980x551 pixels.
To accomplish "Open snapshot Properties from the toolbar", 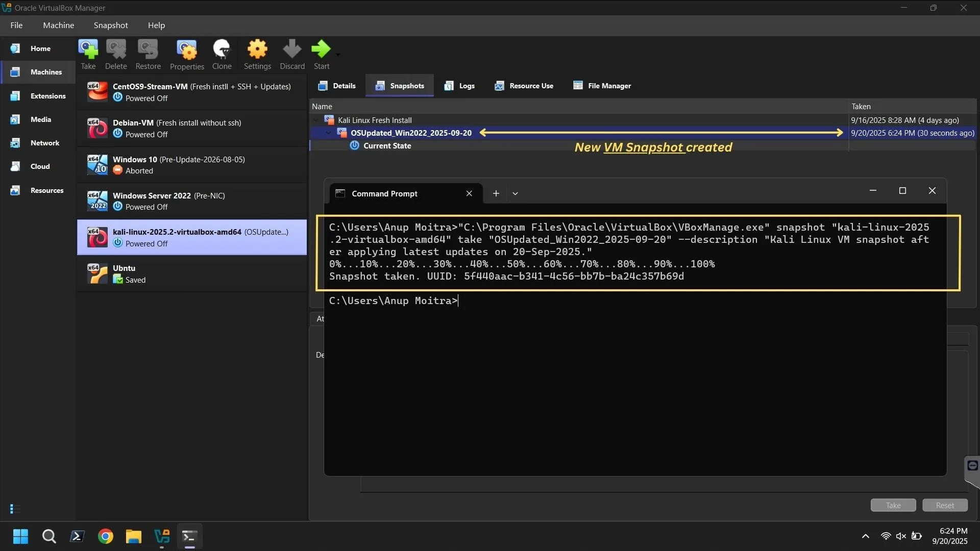I will tap(187, 54).
